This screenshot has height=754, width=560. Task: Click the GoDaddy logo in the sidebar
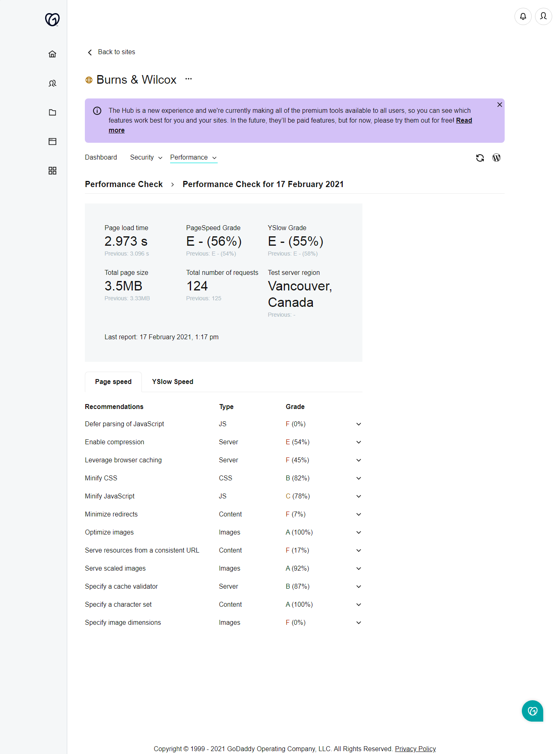pos(52,19)
